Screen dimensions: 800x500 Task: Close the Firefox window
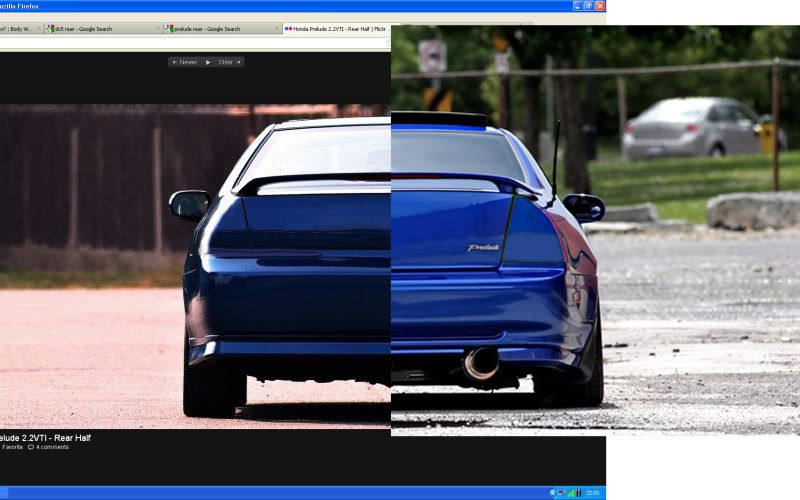600,6
